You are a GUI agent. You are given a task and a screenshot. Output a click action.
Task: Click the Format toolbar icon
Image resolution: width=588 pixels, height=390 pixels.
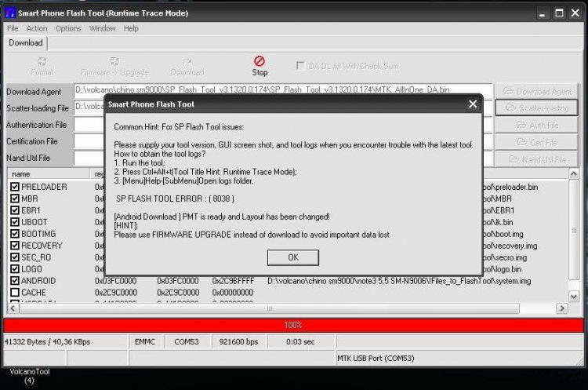click(42, 66)
